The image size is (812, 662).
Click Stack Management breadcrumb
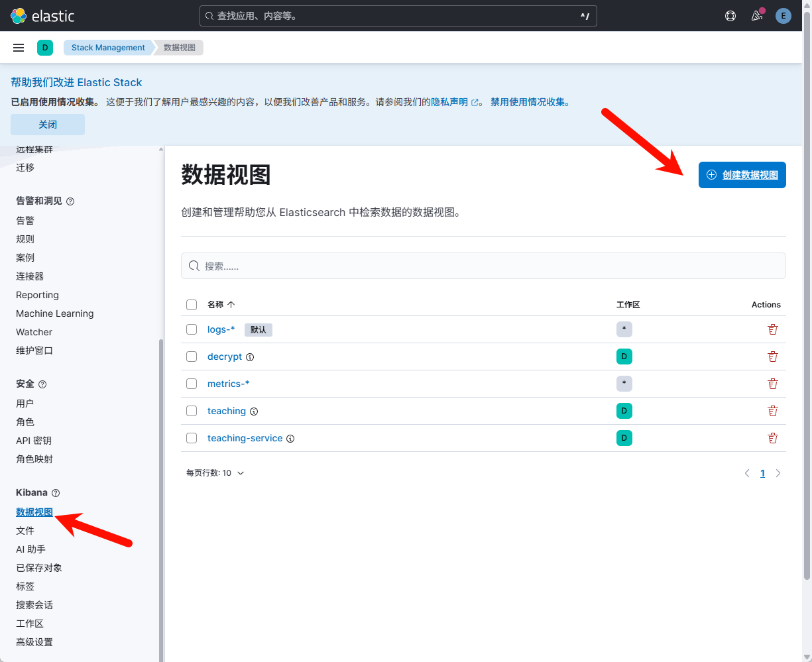coord(108,48)
